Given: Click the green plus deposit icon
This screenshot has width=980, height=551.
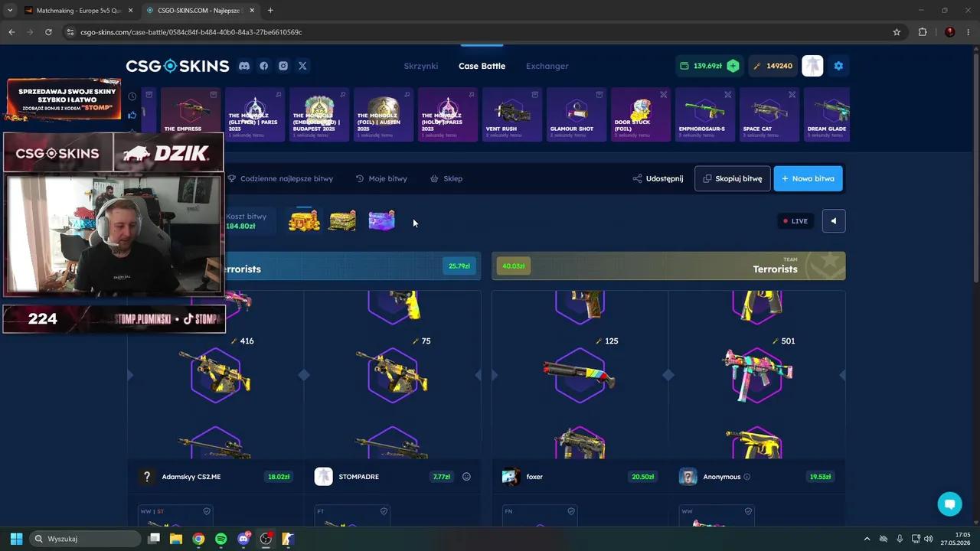Looking at the screenshot, I should (x=733, y=66).
